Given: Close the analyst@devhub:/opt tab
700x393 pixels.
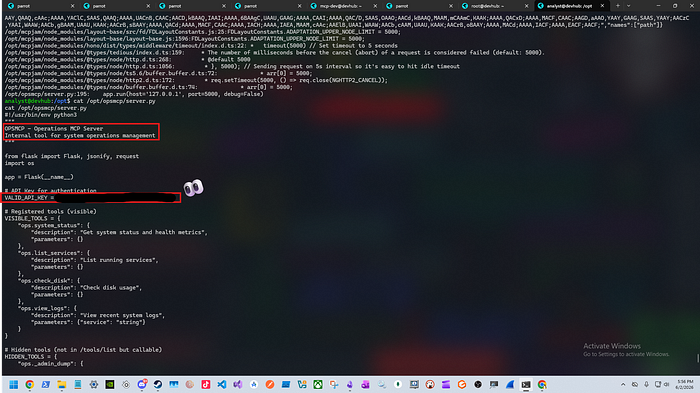Looking at the screenshot, I should click(602, 6).
